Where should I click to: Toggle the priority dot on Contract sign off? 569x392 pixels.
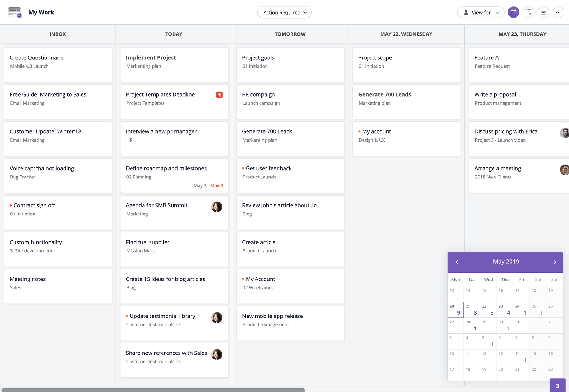12,205
